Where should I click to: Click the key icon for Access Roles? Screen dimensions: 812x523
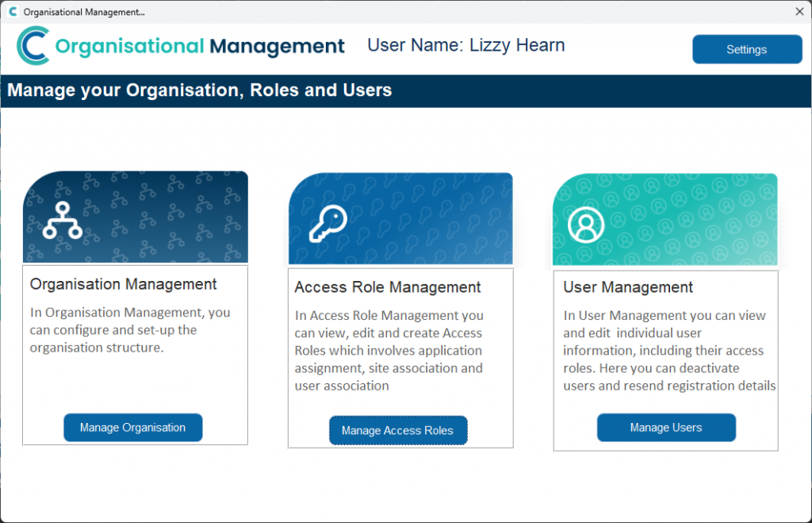(x=328, y=223)
